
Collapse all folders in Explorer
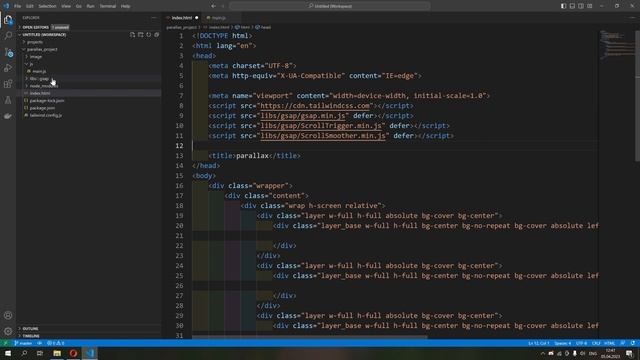tap(157, 35)
